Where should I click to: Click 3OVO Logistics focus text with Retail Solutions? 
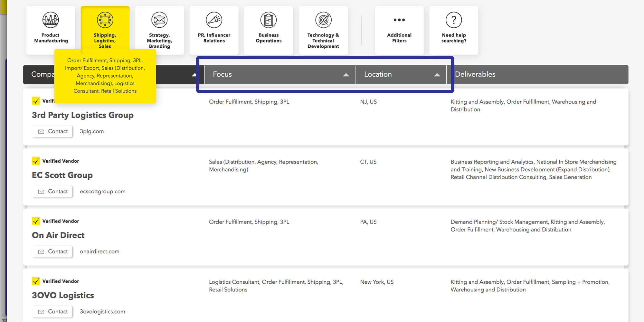point(276,286)
